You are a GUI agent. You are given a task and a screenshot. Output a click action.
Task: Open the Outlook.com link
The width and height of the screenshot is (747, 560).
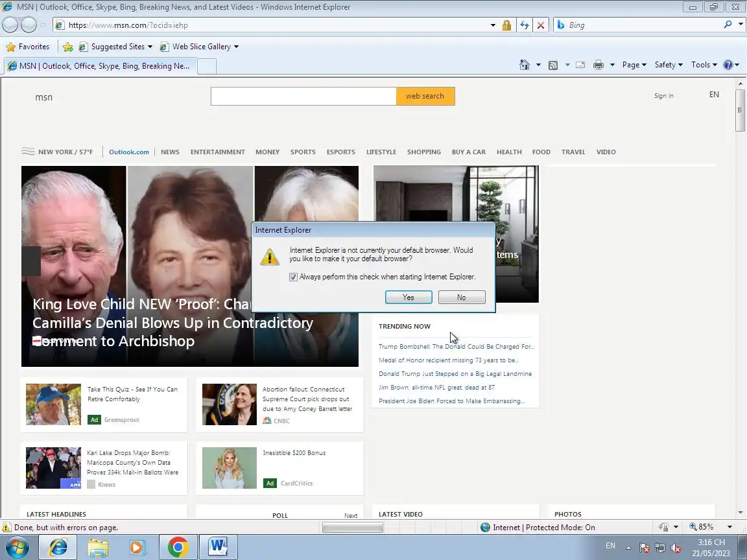[x=129, y=152]
